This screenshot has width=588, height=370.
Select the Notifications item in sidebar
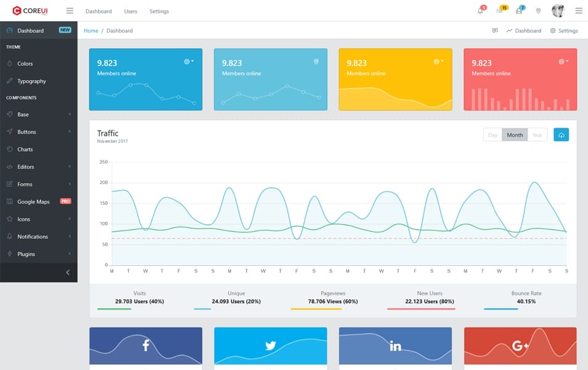pyautogui.click(x=33, y=236)
